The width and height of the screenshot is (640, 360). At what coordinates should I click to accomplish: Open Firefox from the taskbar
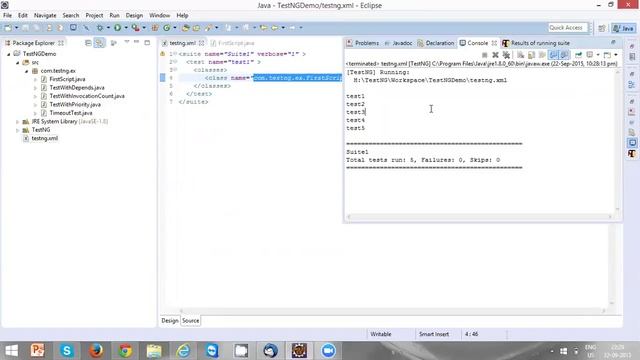(x=96, y=351)
